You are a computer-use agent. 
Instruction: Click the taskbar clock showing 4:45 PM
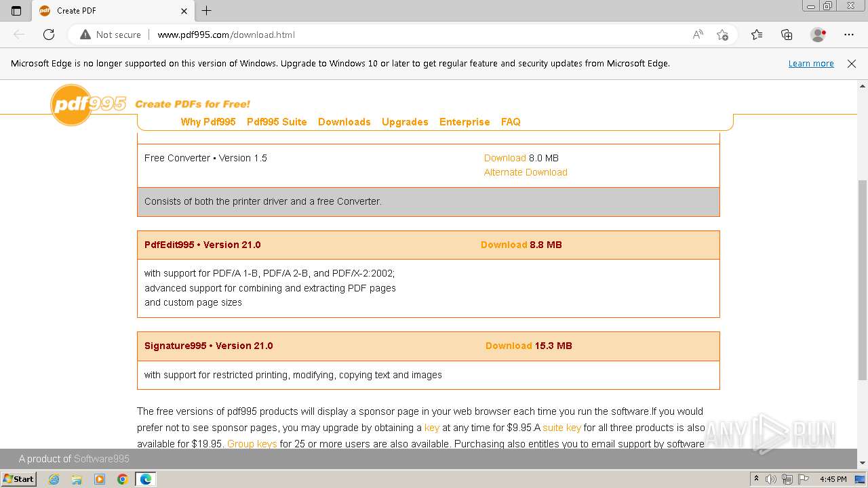click(833, 479)
